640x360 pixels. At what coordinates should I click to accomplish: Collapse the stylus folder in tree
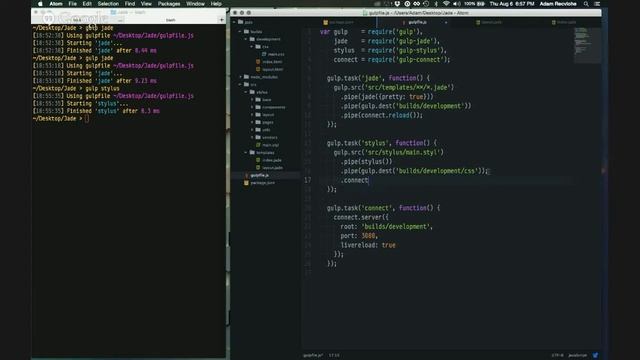(246, 92)
